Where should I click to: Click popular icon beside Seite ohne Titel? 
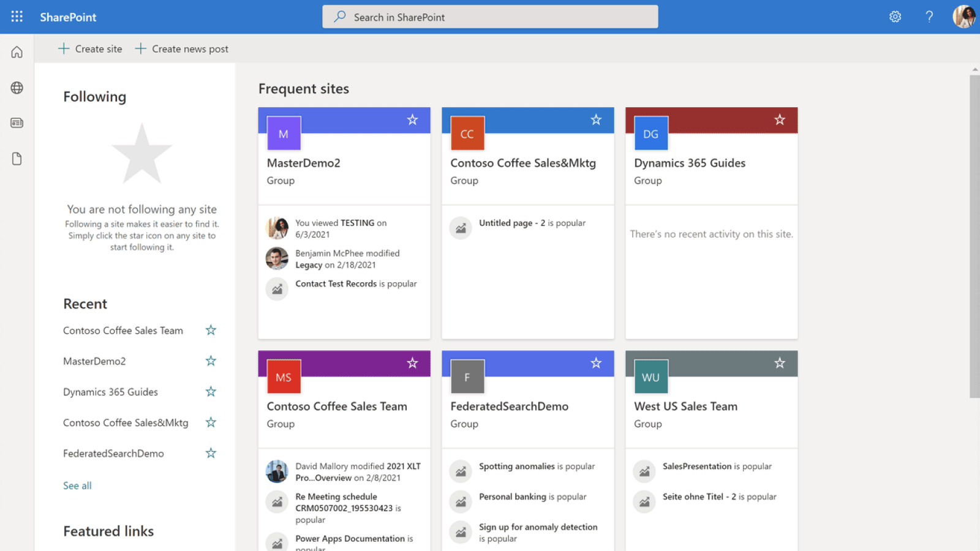point(644,502)
